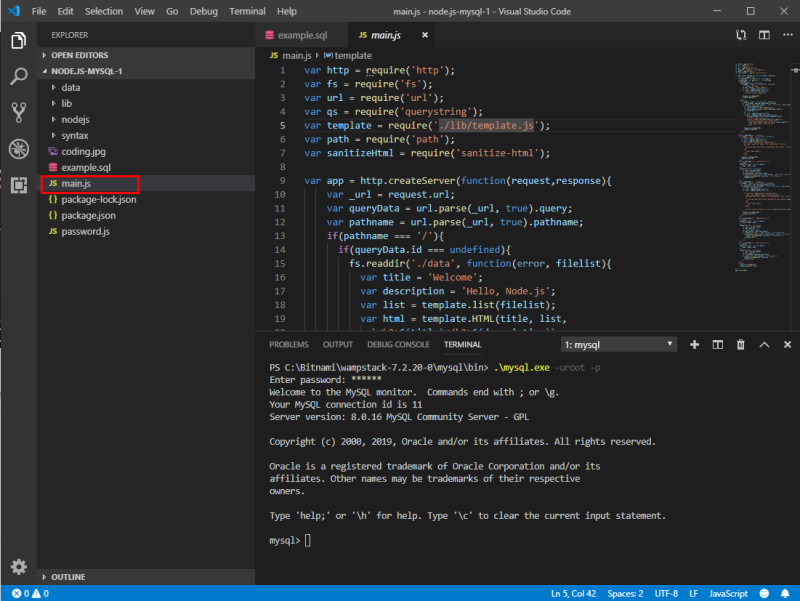Place cursor on line 9 createServer code
The image size is (800, 601).
coord(458,181)
